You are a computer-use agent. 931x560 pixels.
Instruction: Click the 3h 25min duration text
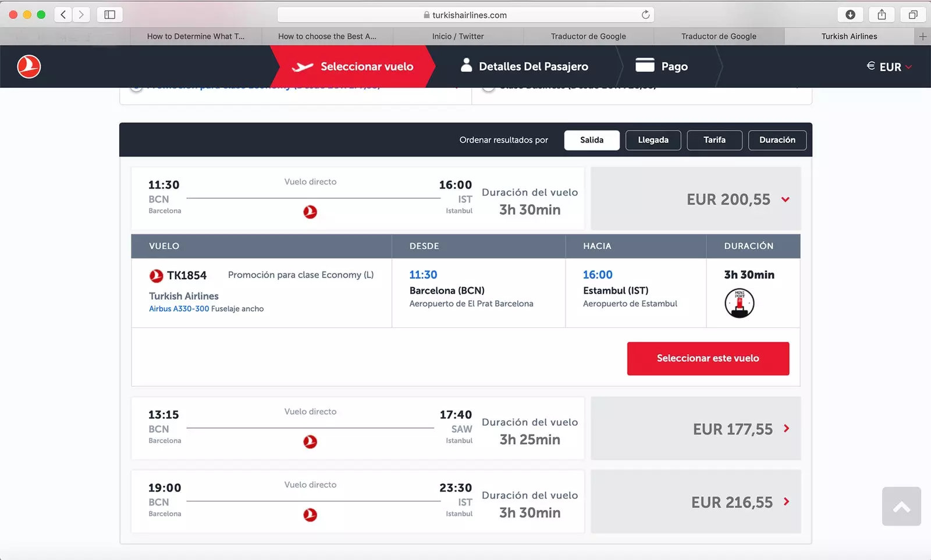pyautogui.click(x=530, y=440)
